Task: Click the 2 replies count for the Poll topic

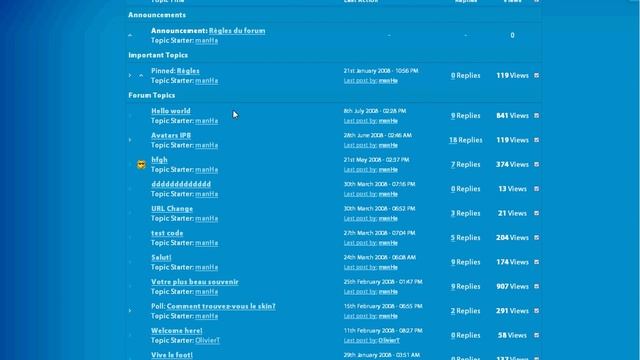Action: coord(453,311)
